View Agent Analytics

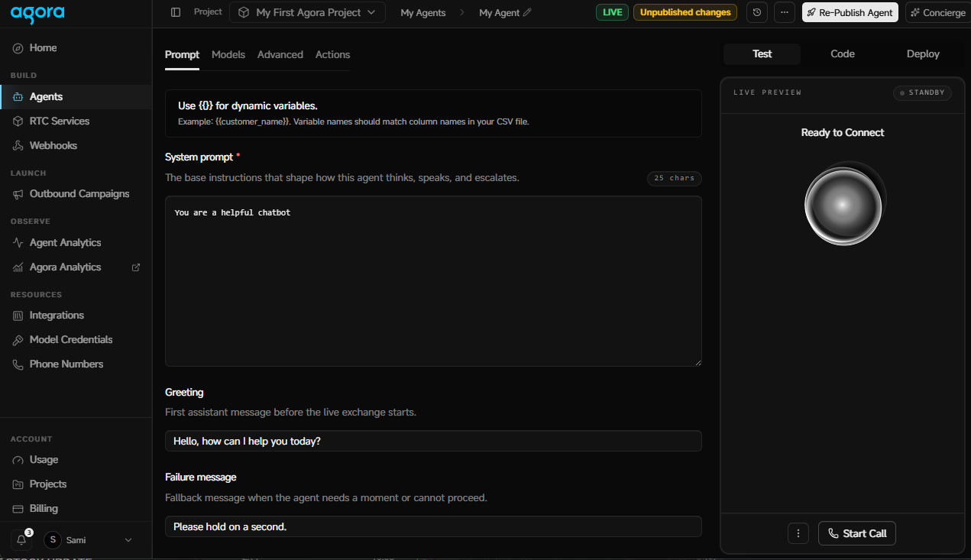65,242
